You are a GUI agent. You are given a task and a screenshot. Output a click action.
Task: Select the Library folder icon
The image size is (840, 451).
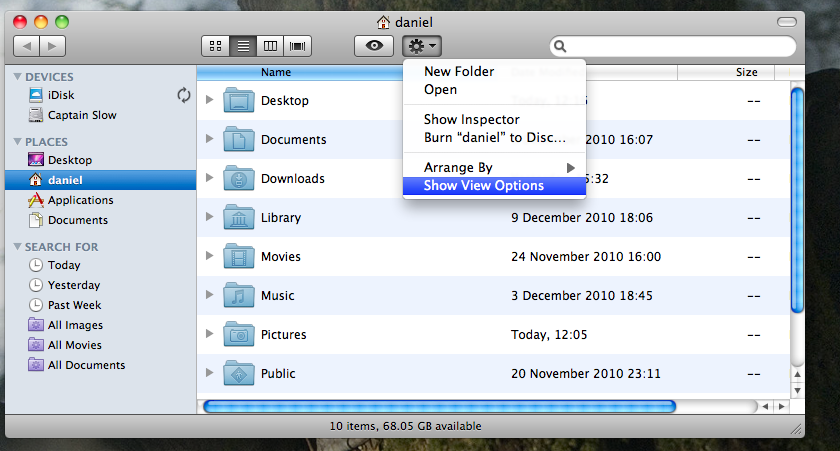tap(239, 217)
